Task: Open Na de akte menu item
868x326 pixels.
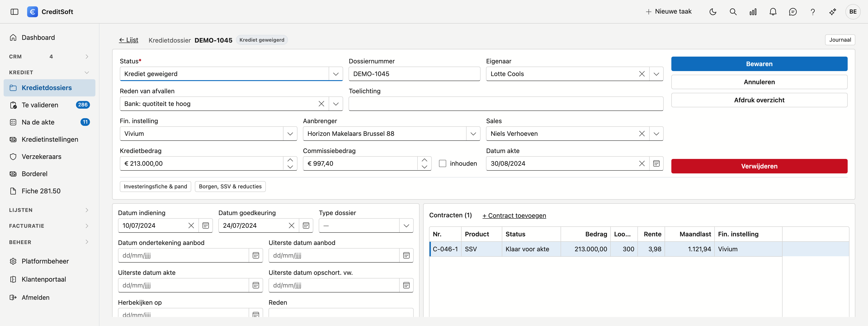Action: tap(49, 122)
